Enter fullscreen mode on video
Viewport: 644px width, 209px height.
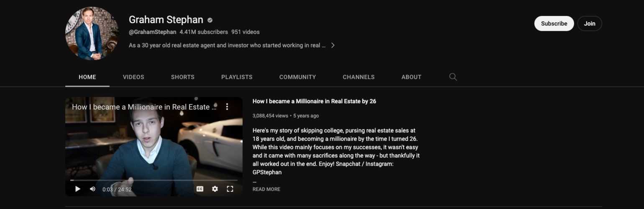[230, 189]
